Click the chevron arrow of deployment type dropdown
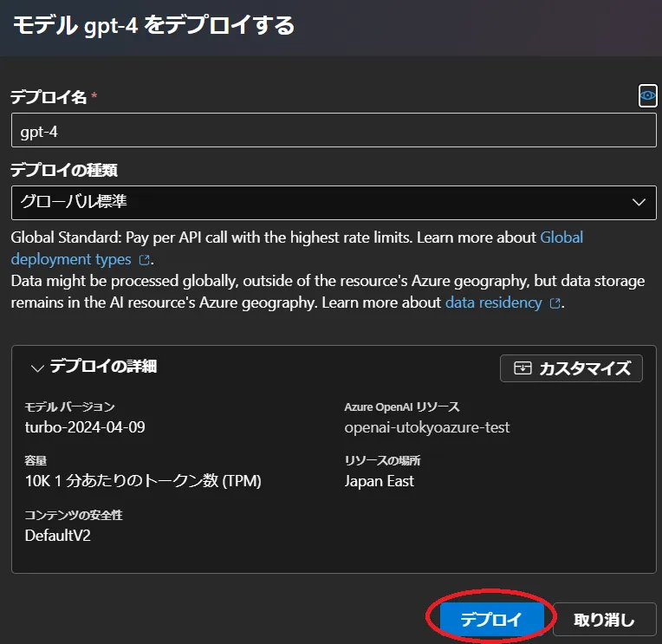 (x=639, y=202)
